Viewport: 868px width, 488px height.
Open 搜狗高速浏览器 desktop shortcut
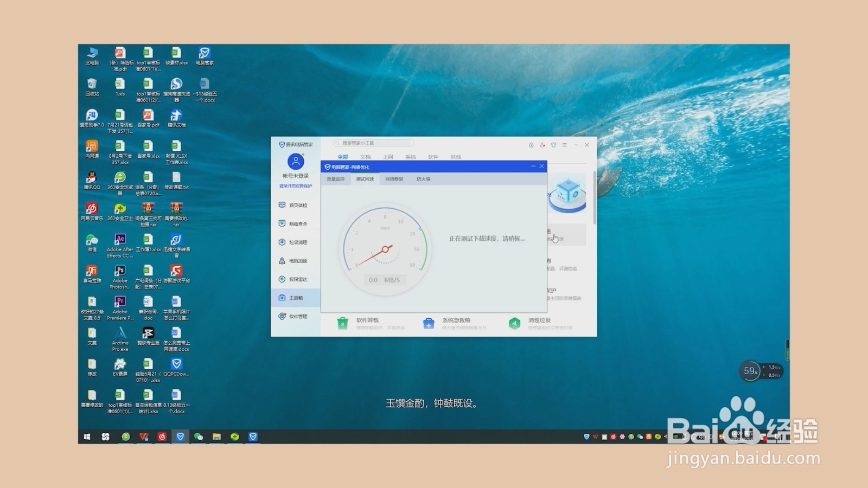click(x=176, y=89)
